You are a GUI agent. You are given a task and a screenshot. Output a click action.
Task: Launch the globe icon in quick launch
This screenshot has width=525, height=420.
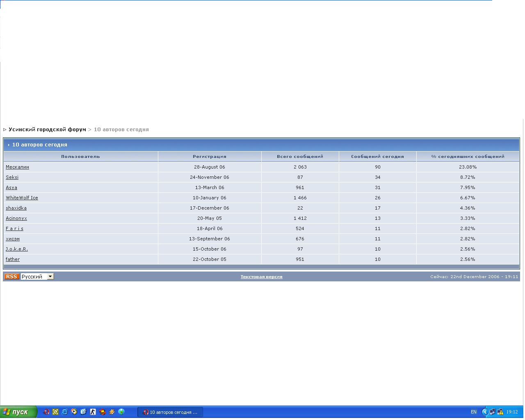121,412
